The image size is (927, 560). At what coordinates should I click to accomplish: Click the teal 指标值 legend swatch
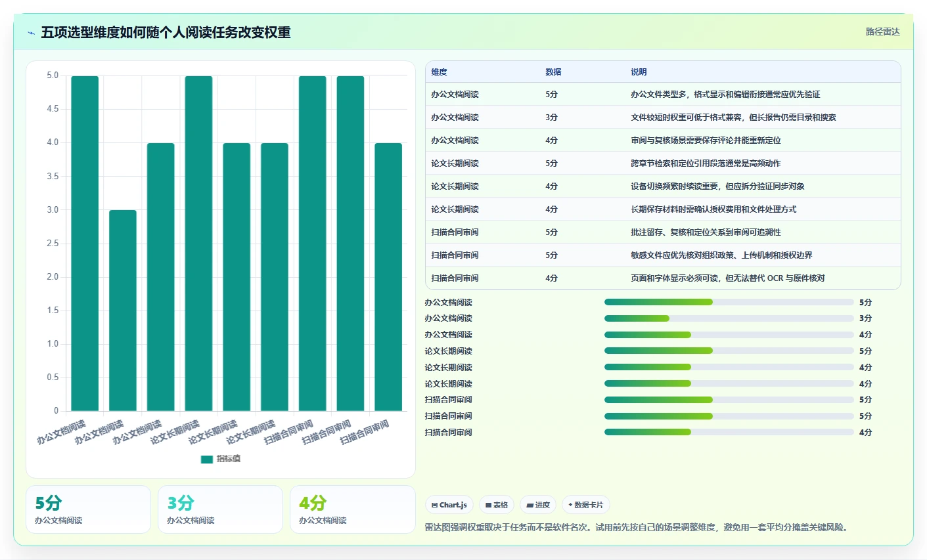(x=207, y=459)
